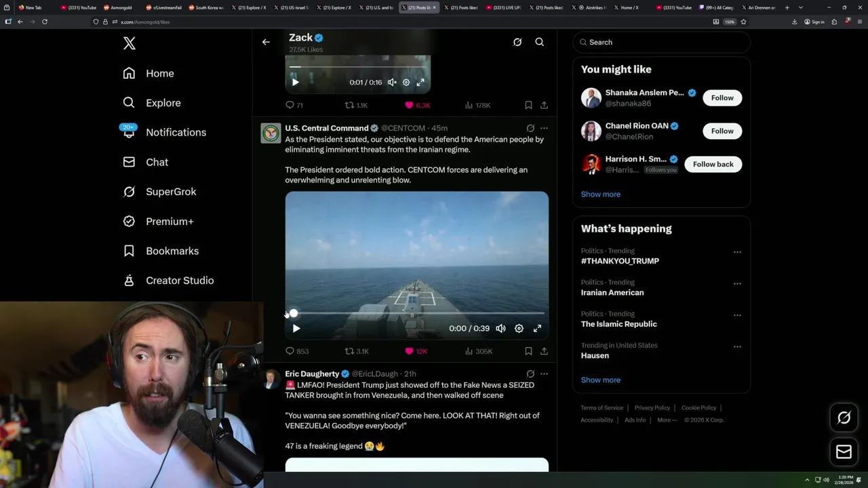Open the U.S. Central Command avatar

271,133
